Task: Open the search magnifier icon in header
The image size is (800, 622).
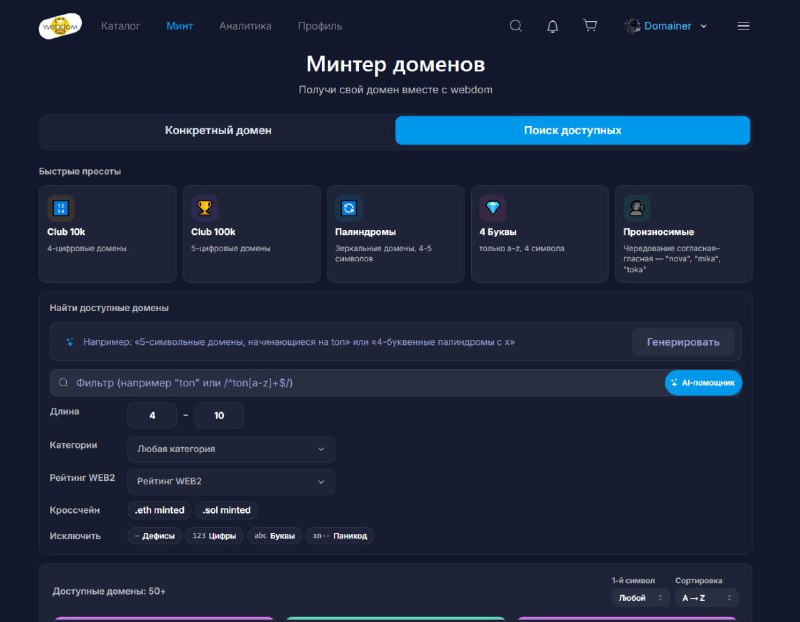Action: [x=516, y=26]
